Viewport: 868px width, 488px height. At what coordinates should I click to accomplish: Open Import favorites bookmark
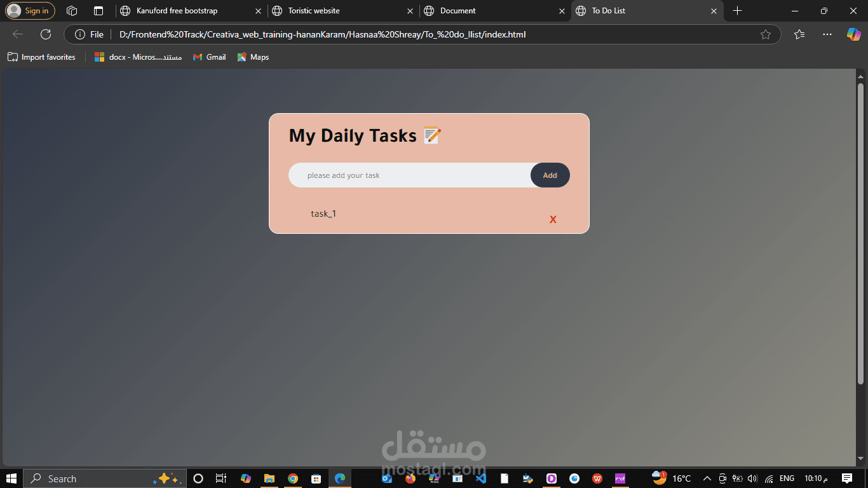click(x=41, y=57)
